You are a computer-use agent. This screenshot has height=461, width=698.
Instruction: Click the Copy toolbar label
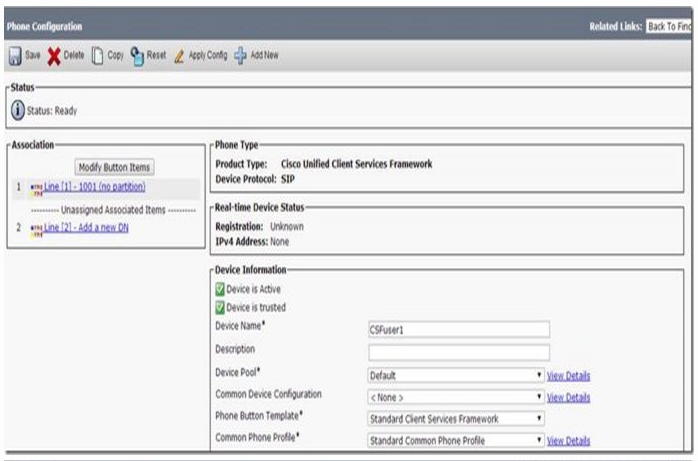click(115, 56)
